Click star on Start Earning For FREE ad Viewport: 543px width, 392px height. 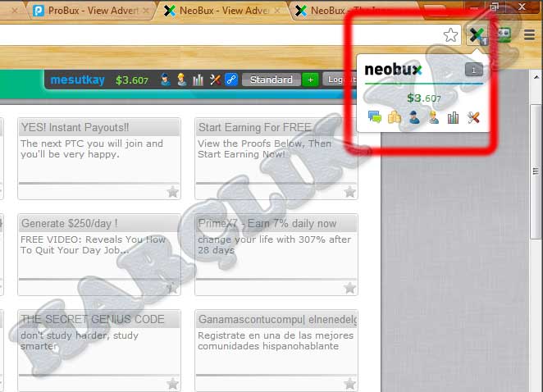[349, 192]
